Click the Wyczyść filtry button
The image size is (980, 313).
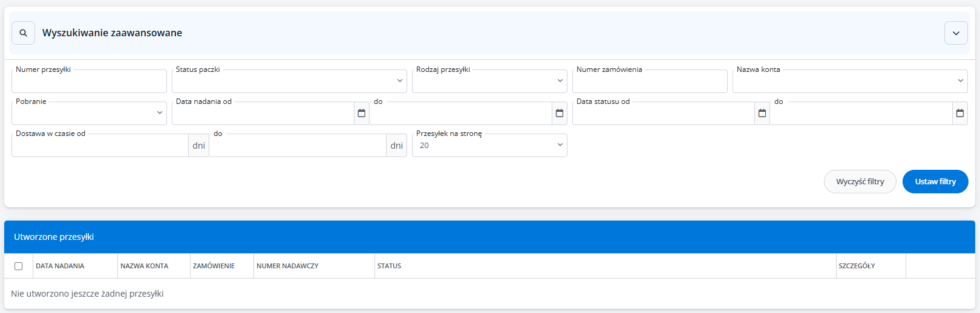860,182
